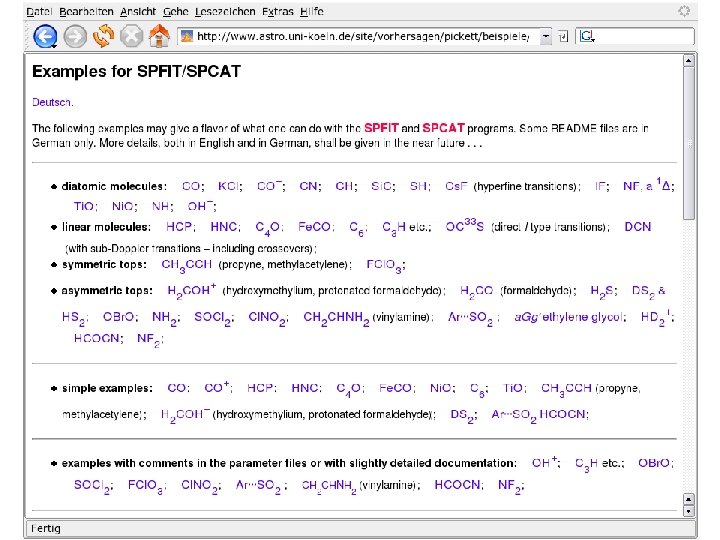Click into the URL address field
720x540 pixels.
tap(363, 36)
